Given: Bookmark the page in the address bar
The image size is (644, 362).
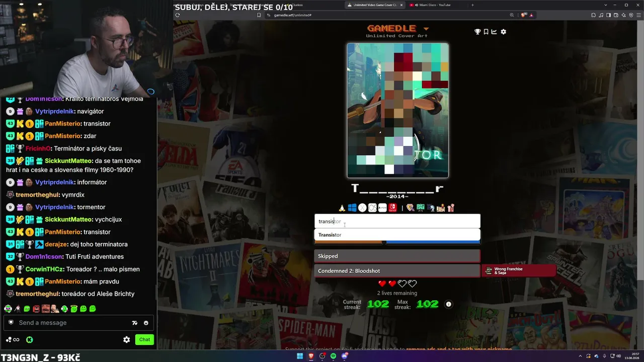Looking at the screenshot, I should tap(259, 15).
